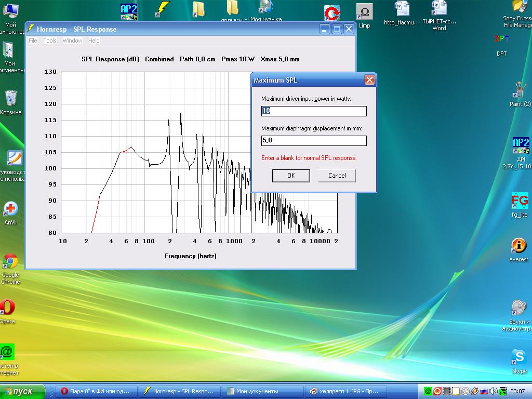Switch to Opera taskbar window Пара 8"
The height and width of the screenshot is (399, 532).
96,391
